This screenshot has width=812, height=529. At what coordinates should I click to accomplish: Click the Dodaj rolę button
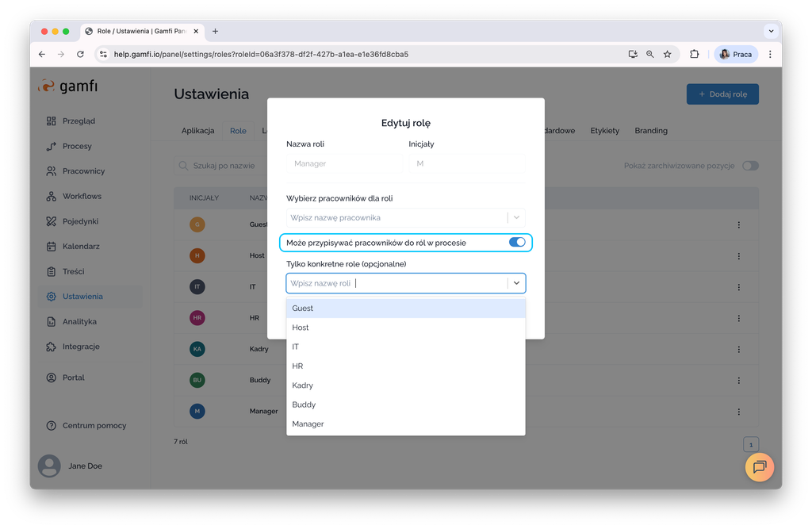(x=722, y=94)
